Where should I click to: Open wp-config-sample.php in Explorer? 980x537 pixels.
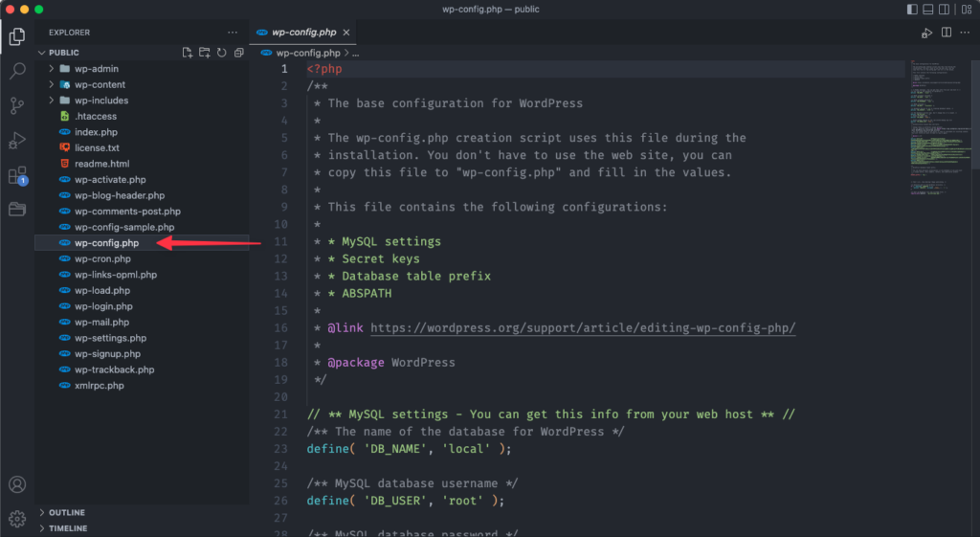142,227
